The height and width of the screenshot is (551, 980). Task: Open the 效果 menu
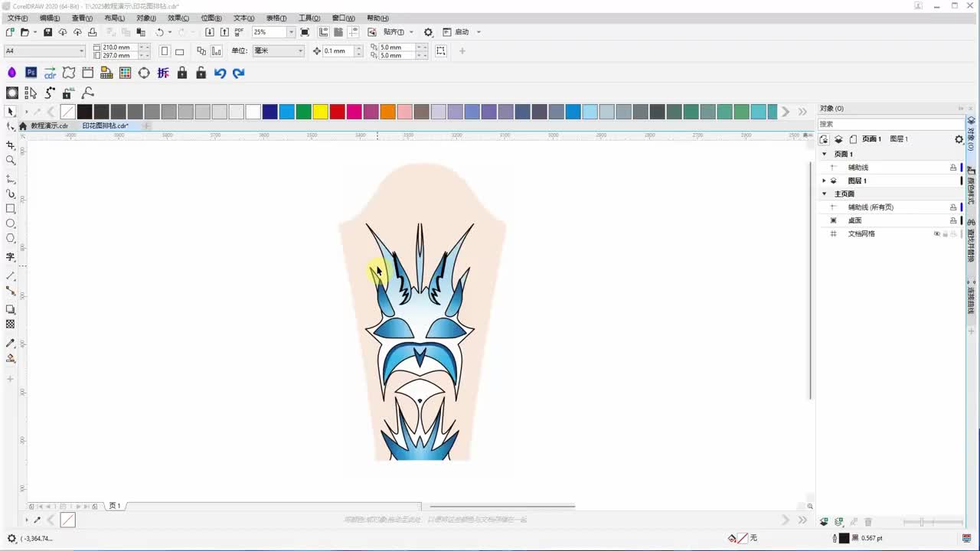(178, 18)
